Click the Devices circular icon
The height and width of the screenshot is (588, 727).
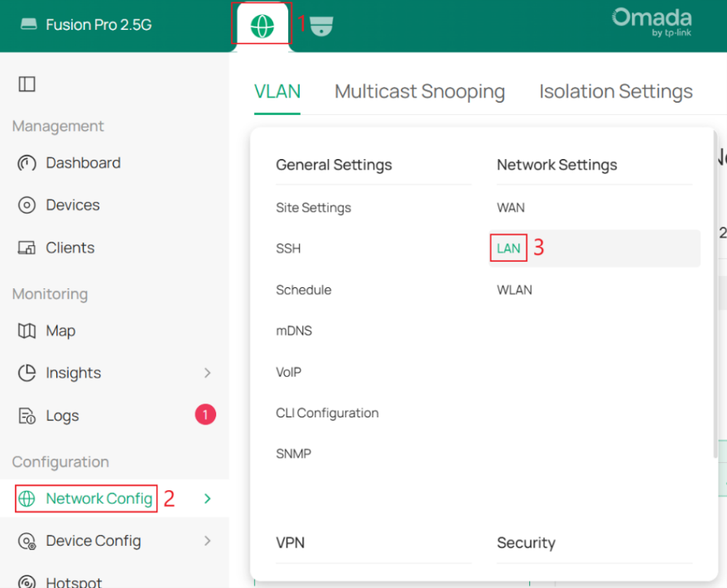click(x=26, y=205)
